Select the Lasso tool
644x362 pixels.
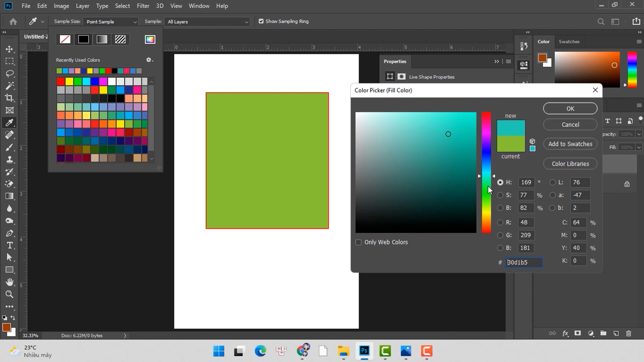(x=9, y=73)
